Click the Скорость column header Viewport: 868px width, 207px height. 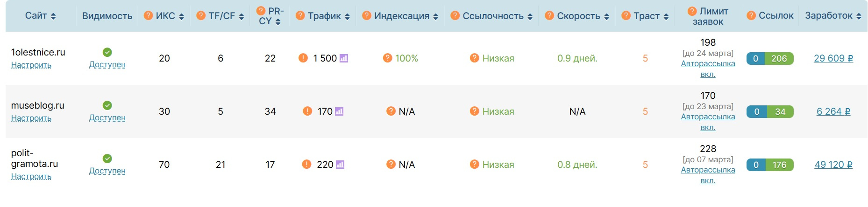pos(578,16)
